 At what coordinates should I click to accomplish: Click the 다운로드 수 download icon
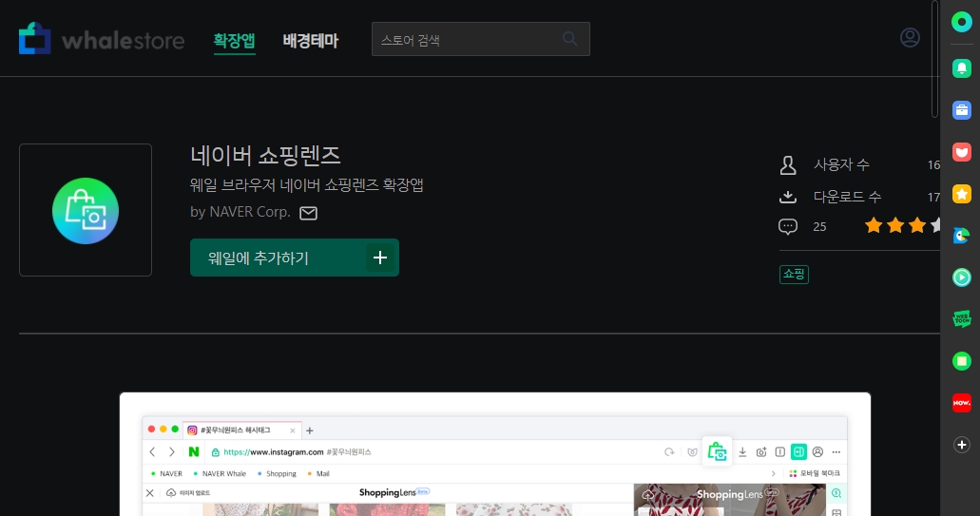click(x=787, y=197)
